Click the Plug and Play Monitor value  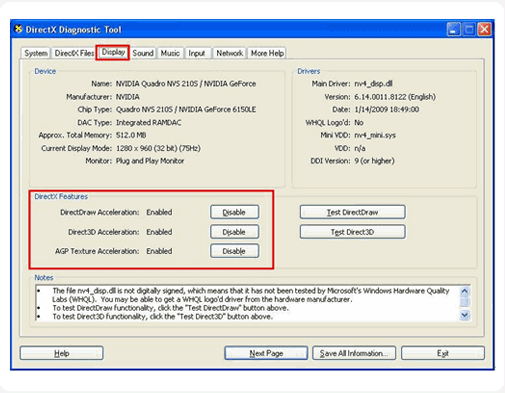click(x=150, y=161)
